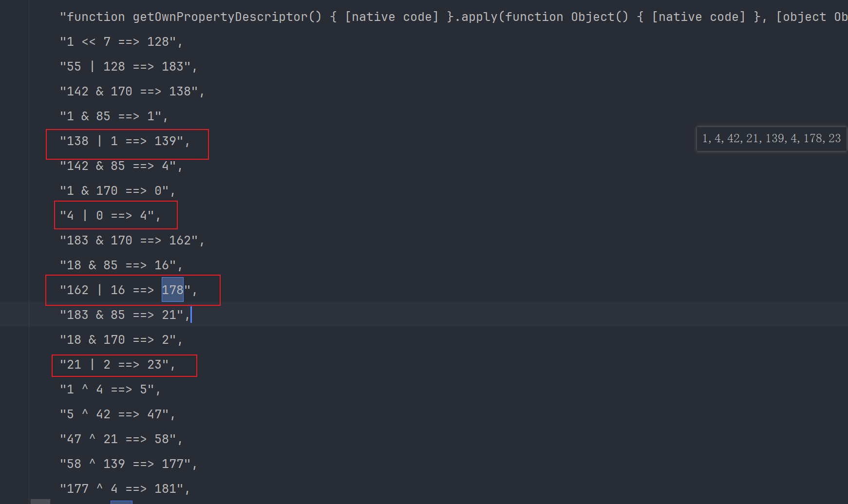Click the boxed line "21 | 2 ==> 23"
This screenshot has width=848, height=504.
(117, 365)
